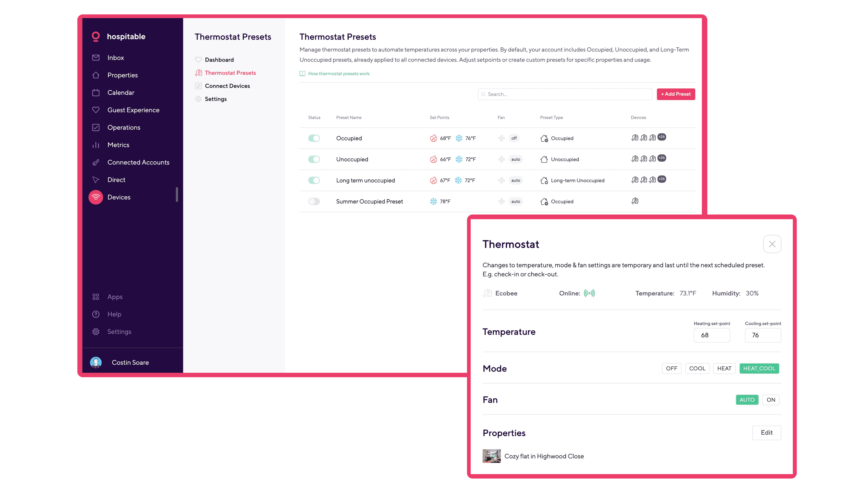The width and height of the screenshot is (868, 497).
Task: Click heating flame icon in Unoccupied row
Action: pos(433,159)
